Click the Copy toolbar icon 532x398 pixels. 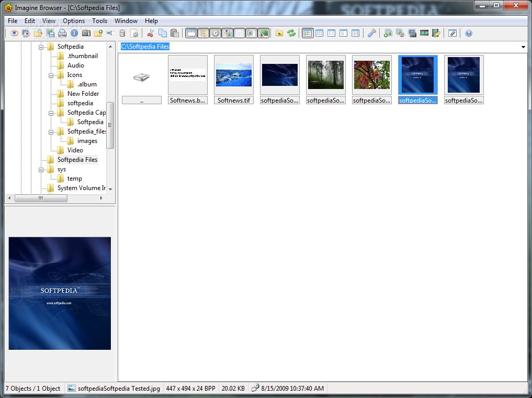coord(163,34)
